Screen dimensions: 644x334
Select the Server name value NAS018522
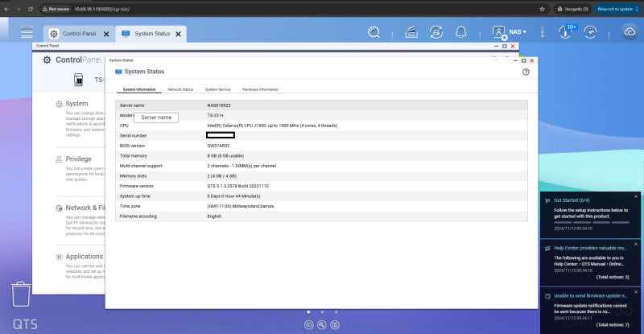coord(219,105)
